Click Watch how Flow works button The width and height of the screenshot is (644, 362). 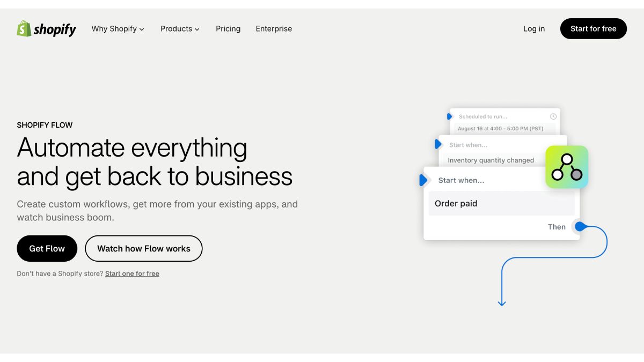pyautogui.click(x=144, y=248)
